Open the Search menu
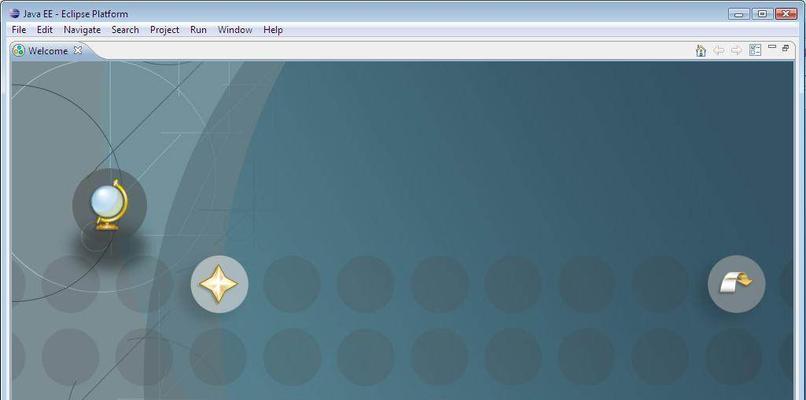Image resolution: width=806 pixels, height=400 pixels. (125, 30)
